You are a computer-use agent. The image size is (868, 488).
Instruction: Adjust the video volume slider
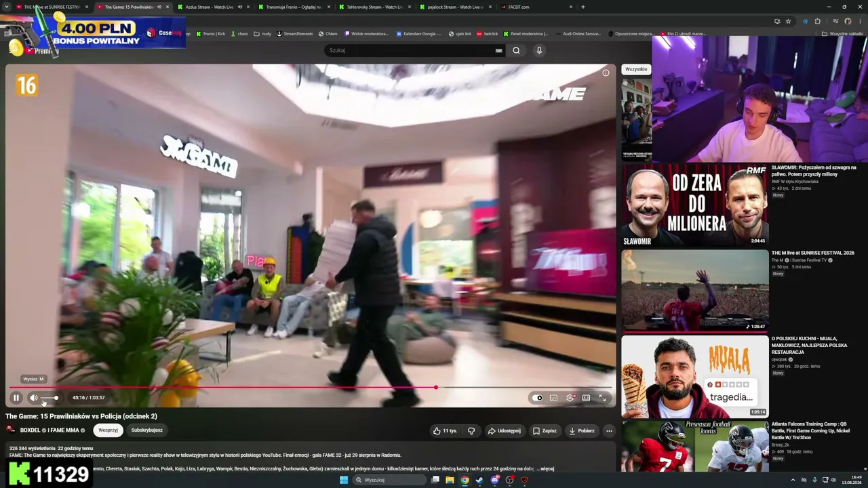[x=50, y=398]
